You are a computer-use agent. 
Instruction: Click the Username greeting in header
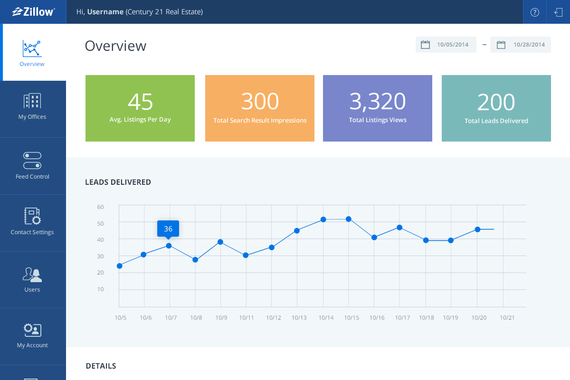[140, 12]
